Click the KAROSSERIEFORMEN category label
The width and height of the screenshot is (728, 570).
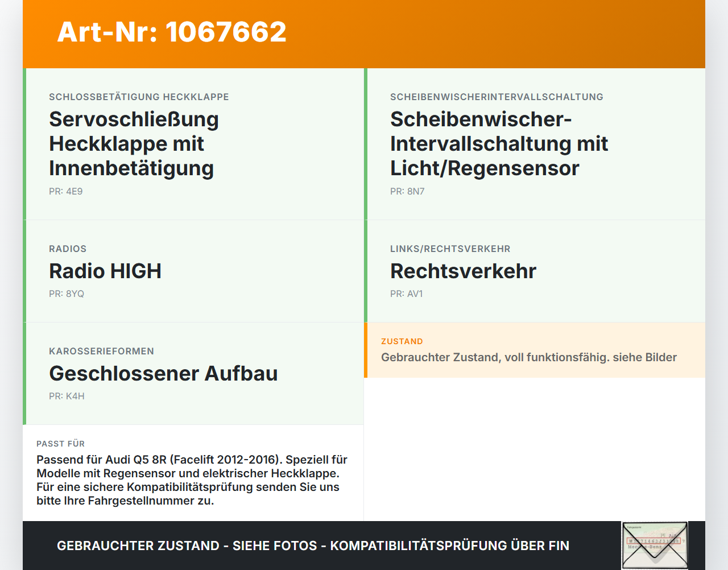(x=101, y=351)
